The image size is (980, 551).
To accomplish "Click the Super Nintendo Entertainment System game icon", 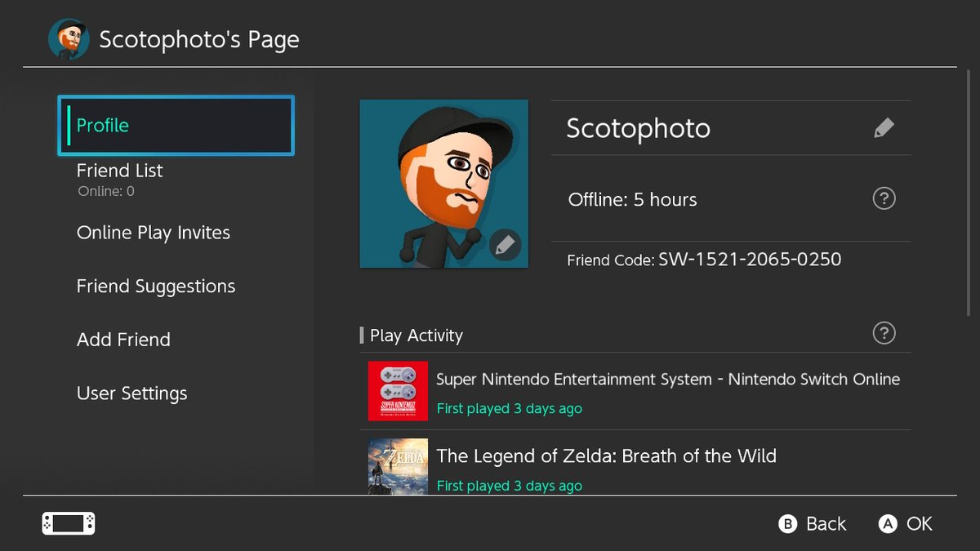I will pos(398,391).
